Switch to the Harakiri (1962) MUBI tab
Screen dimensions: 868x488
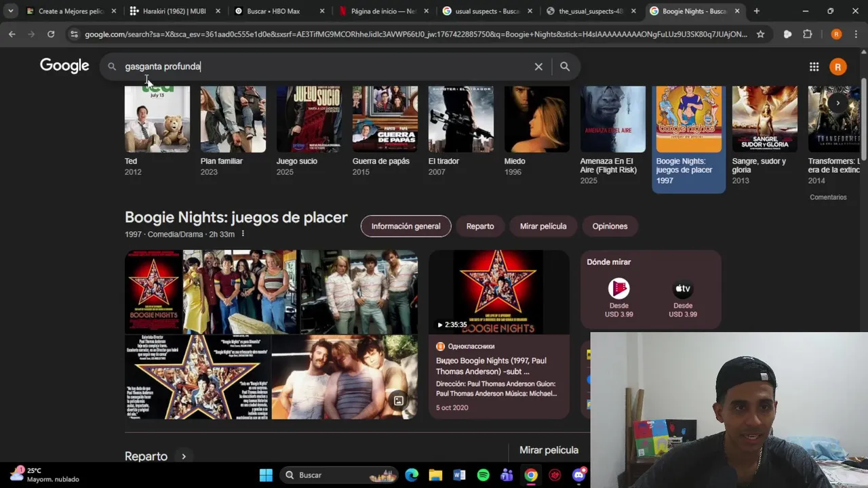click(x=174, y=11)
